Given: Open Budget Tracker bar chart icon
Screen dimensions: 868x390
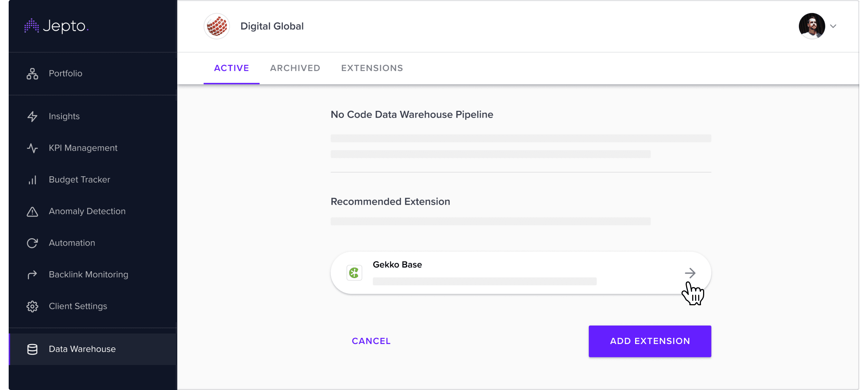Looking at the screenshot, I should pyautogui.click(x=33, y=180).
